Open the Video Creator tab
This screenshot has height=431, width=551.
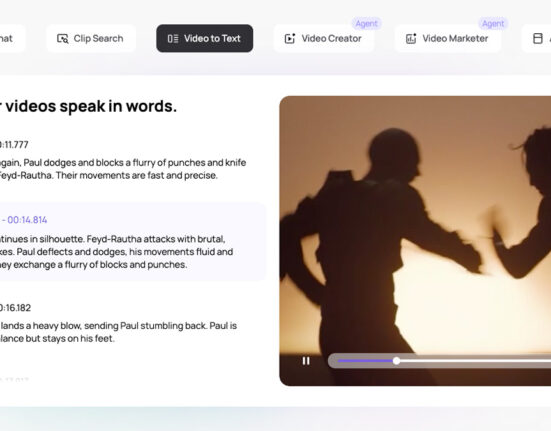[324, 38]
